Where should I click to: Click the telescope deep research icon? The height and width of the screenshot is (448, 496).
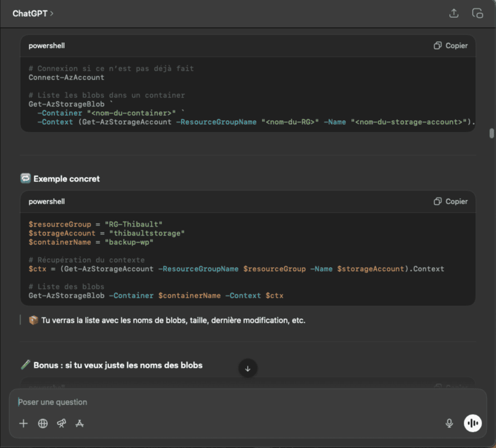click(x=61, y=424)
